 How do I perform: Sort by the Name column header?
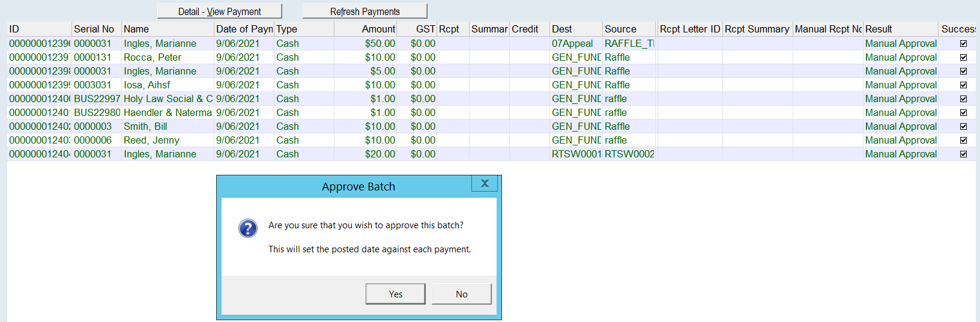168,29
